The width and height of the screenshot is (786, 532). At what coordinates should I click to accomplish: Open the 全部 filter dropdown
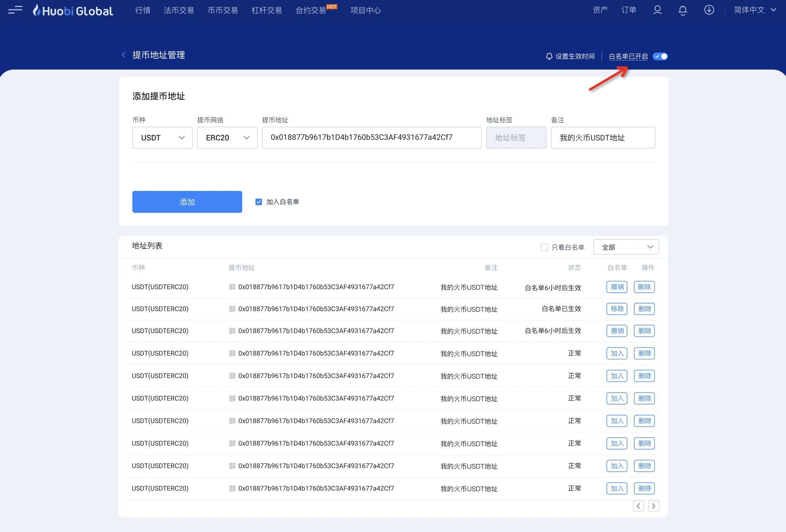click(x=626, y=247)
